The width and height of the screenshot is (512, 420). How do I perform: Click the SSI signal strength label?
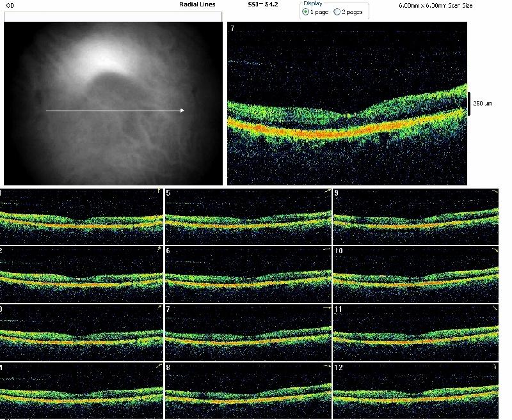click(262, 4)
